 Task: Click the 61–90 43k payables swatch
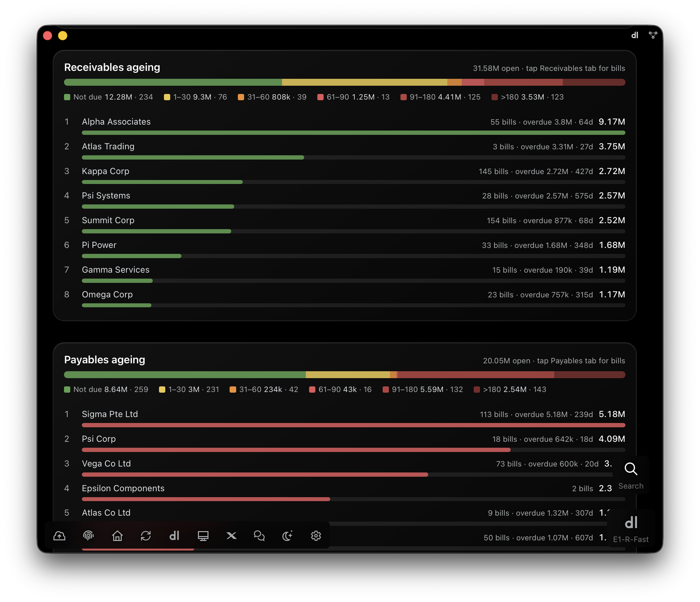[312, 390]
